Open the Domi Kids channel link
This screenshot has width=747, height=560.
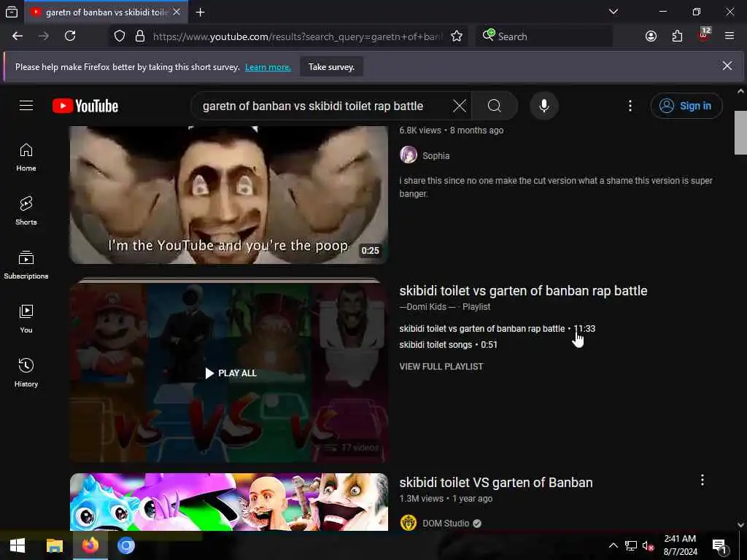(x=427, y=307)
